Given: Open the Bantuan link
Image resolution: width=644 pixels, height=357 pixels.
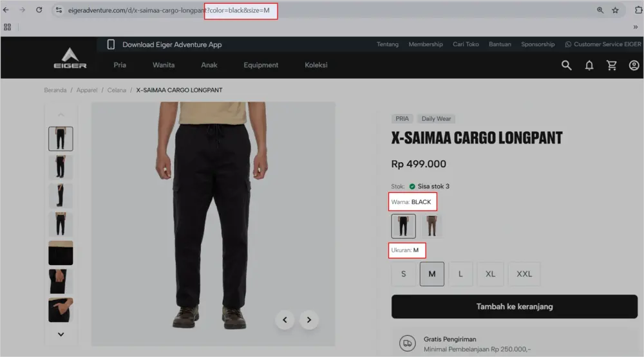Looking at the screenshot, I should 500,44.
